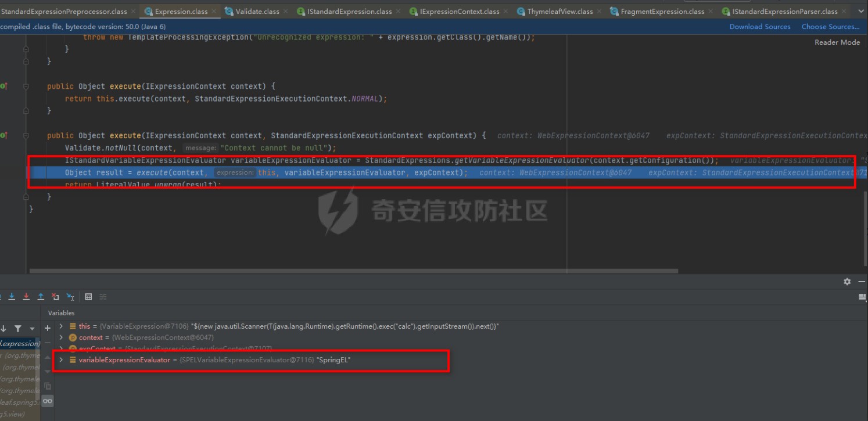Select the Variables panel title
The height and width of the screenshot is (421, 868).
pos(61,313)
